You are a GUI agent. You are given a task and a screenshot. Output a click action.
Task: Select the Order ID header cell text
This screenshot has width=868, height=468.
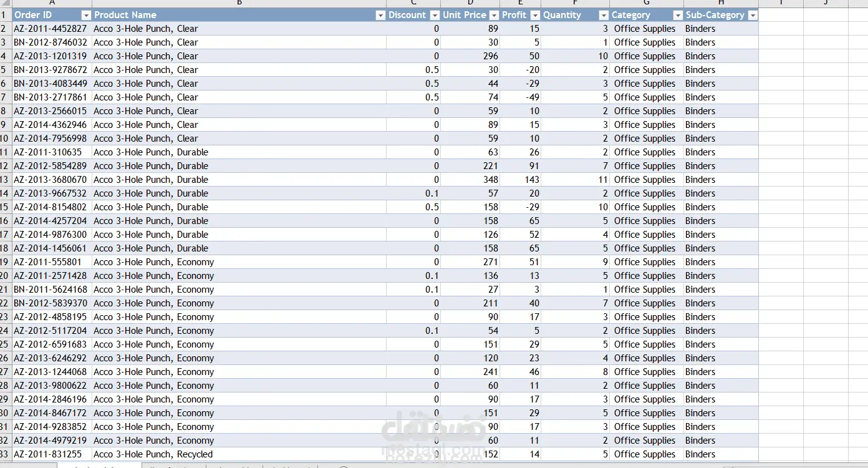pos(33,15)
